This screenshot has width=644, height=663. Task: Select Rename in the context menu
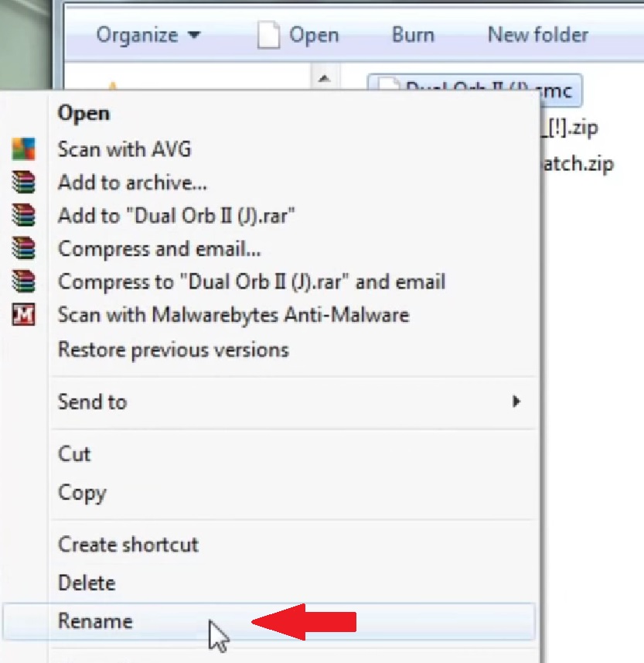tap(95, 621)
